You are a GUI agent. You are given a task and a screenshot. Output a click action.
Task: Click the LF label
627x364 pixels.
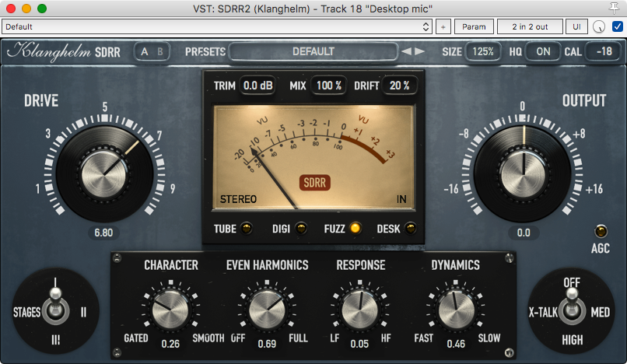coord(335,338)
